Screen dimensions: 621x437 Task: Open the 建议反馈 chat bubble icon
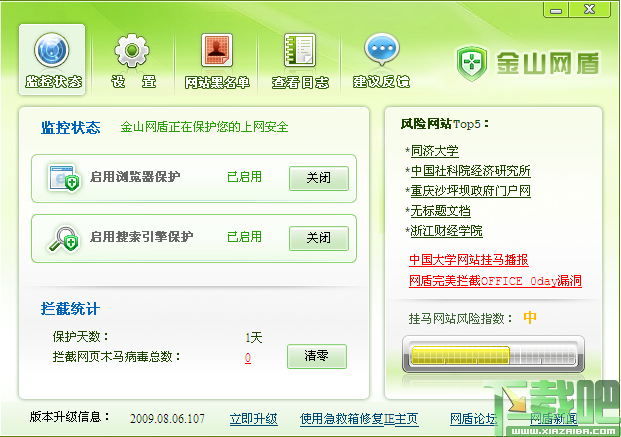(x=382, y=50)
